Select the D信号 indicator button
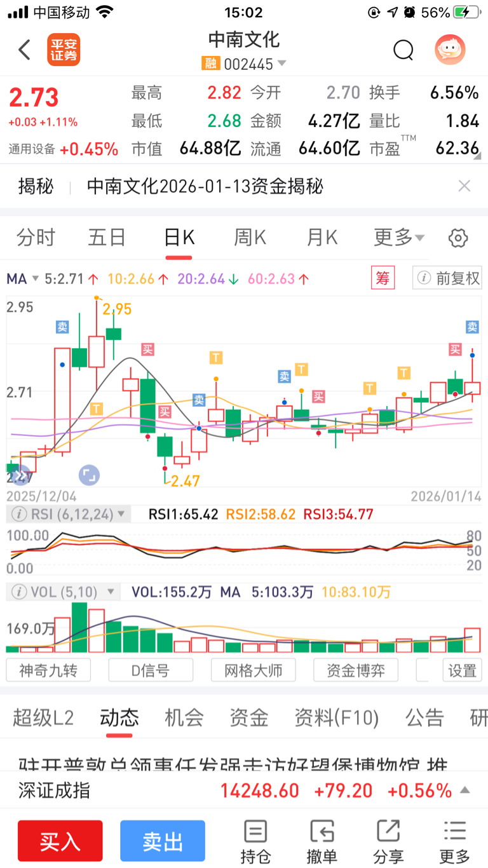This screenshot has width=488, height=868. (151, 670)
